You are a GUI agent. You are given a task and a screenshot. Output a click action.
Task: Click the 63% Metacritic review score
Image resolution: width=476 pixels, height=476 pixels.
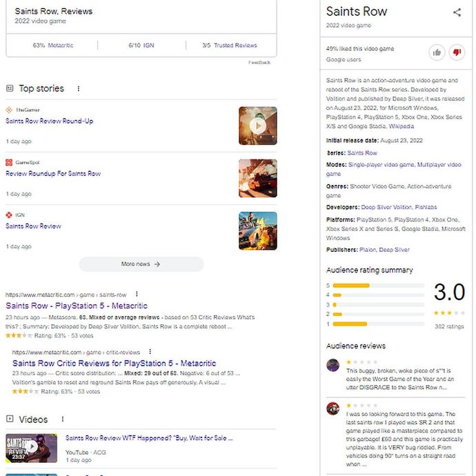(x=53, y=46)
